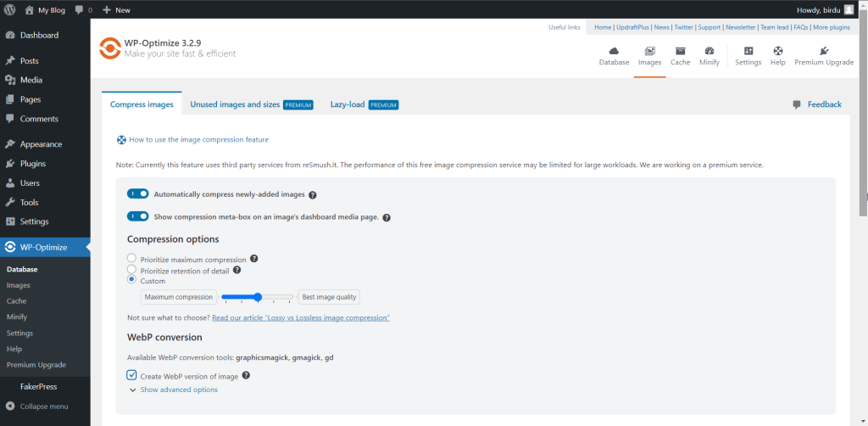868x426 pixels.
Task: Open Twitter useful link
Action: (684, 27)
